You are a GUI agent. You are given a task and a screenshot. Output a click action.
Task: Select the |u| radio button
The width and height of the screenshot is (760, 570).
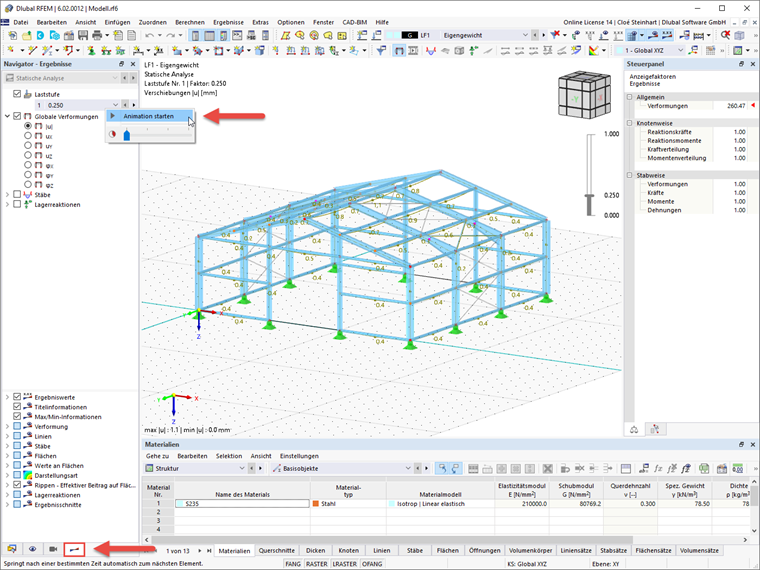pos(28,126)
